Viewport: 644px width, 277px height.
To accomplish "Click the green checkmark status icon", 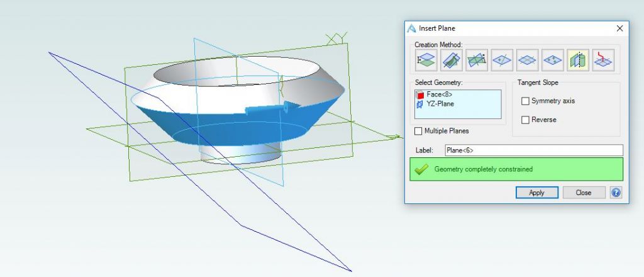I will (421, 169).
